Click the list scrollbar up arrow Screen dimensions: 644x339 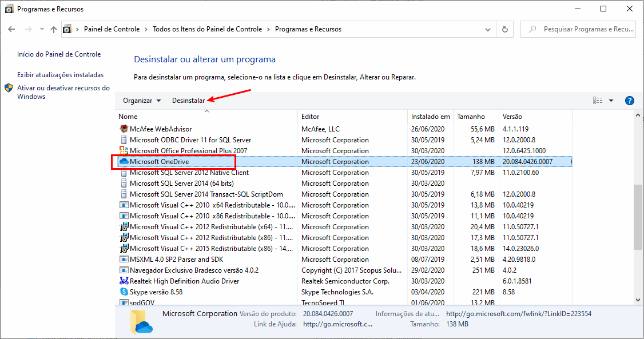pyautogui.click(x=638, y=115)
